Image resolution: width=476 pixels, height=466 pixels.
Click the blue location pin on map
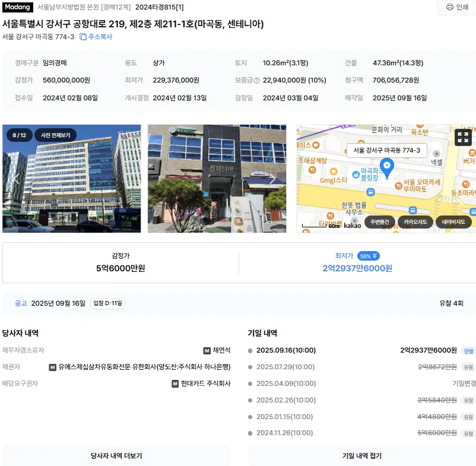pyautogui.click(x=387, y=168)
